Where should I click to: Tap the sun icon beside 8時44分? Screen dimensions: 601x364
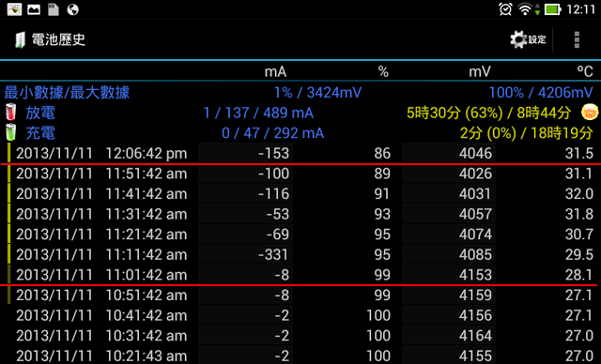point(590,113)
